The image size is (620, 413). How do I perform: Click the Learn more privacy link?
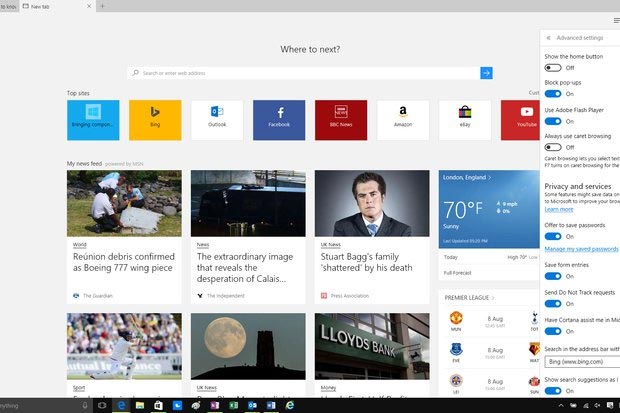559,209
